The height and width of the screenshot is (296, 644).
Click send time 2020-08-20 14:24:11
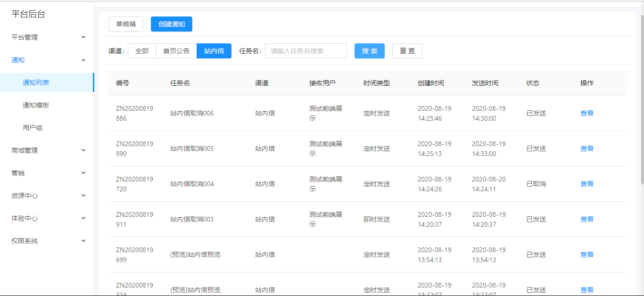[489, 184]
